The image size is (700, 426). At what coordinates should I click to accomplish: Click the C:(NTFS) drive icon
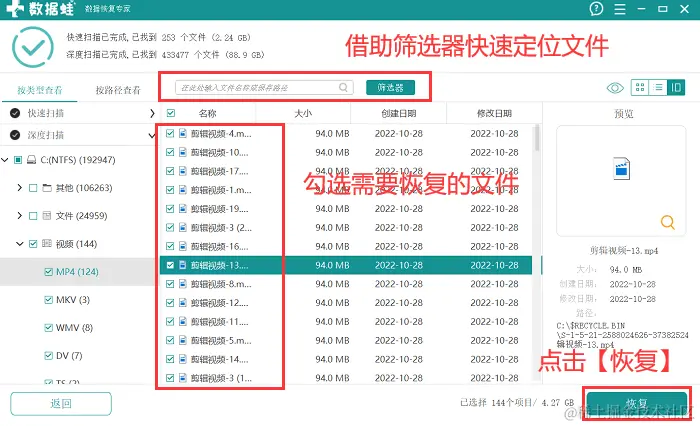pos(31,160)
